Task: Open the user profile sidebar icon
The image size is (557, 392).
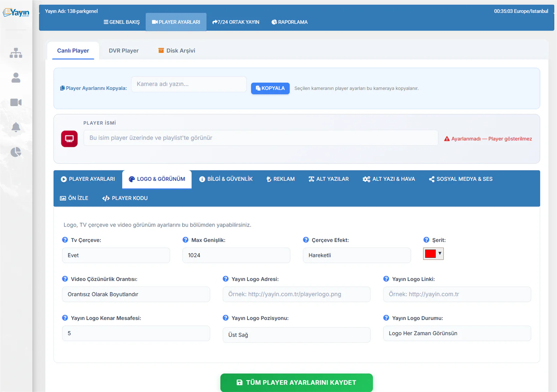Action: [x=16, y=78]
